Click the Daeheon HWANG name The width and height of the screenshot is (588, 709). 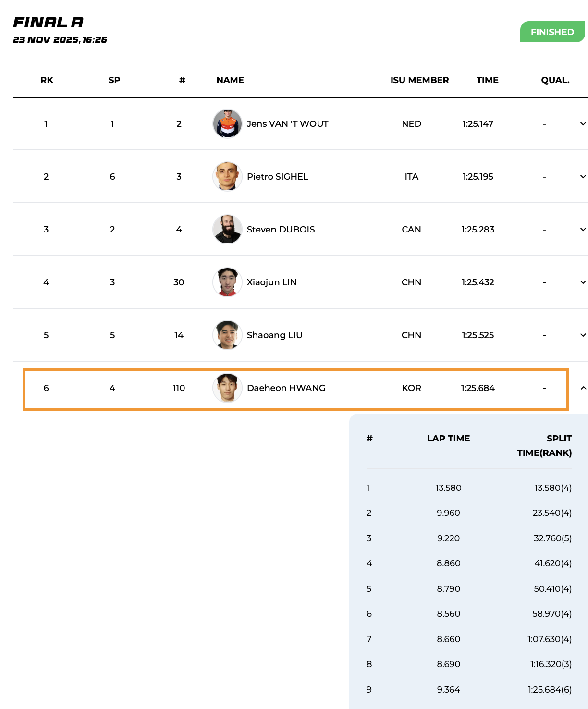[x=286, y=388]
